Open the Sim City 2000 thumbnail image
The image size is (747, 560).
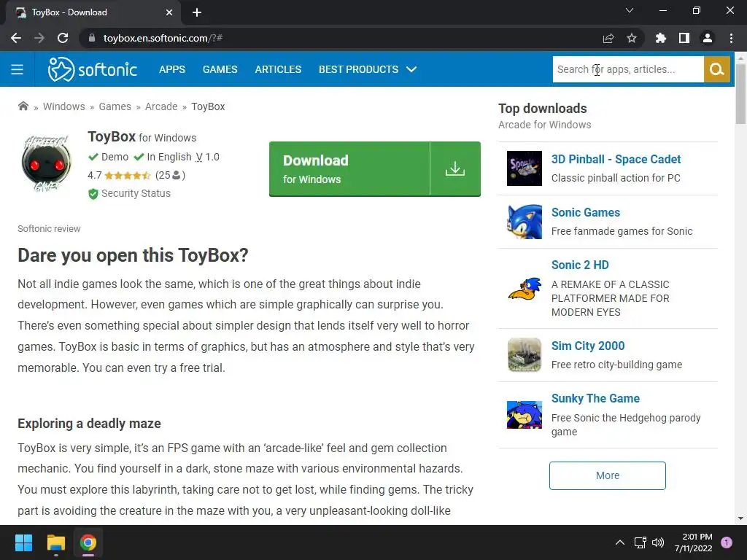coord(524,355)
